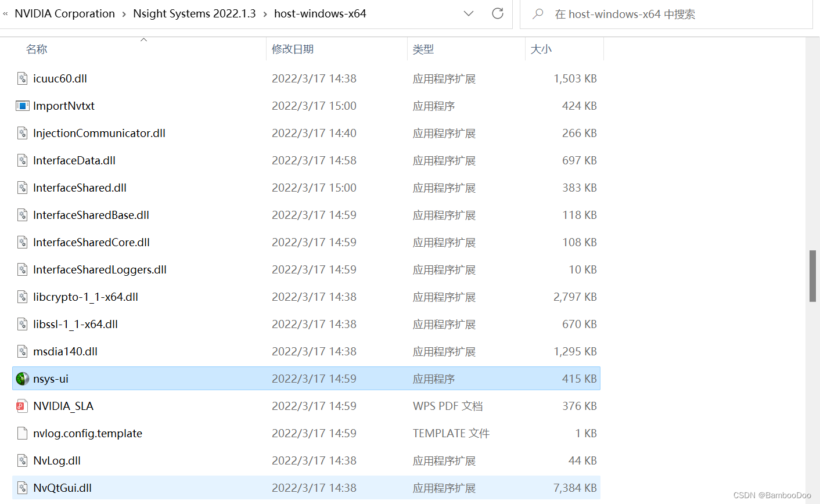This screenshot has height=504, width=820.
Task: Click the 2,797 KB size cell
Action: pos(575,297)
